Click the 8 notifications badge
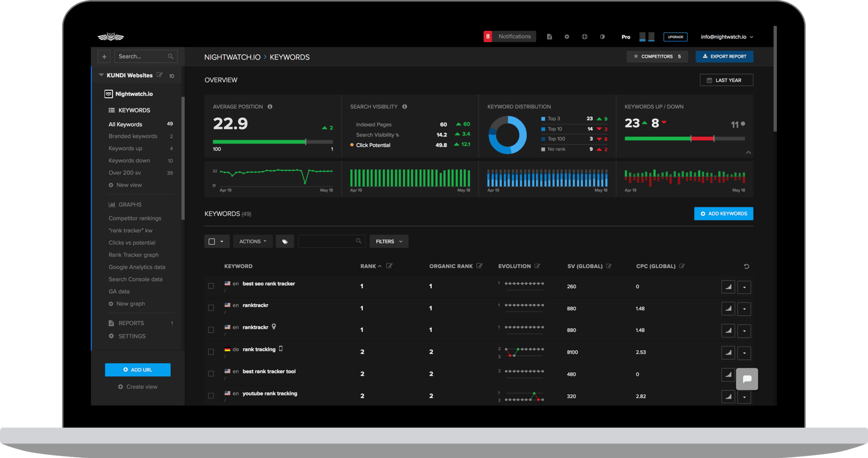The height and width of the screenshot is (458, 868). [x=488, y=36]
